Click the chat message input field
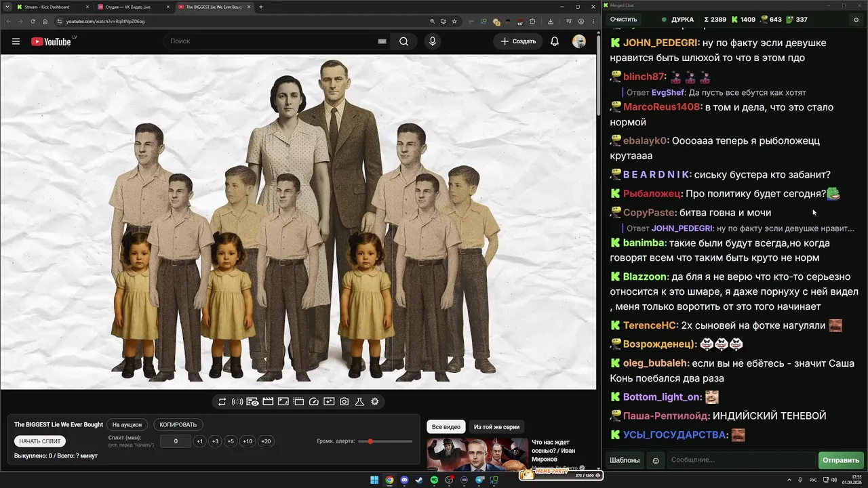 (x=741, y=460)
